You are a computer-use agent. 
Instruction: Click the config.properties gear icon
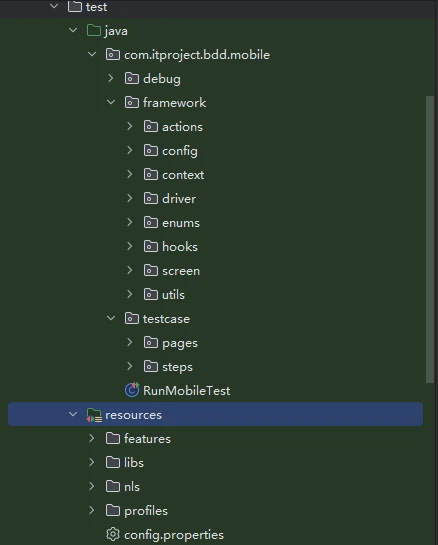(113, 534)
